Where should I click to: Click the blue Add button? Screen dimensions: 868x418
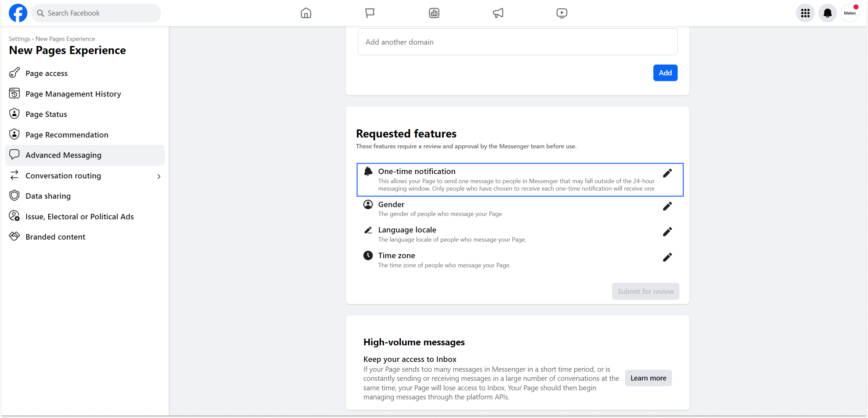click(665, 73)
